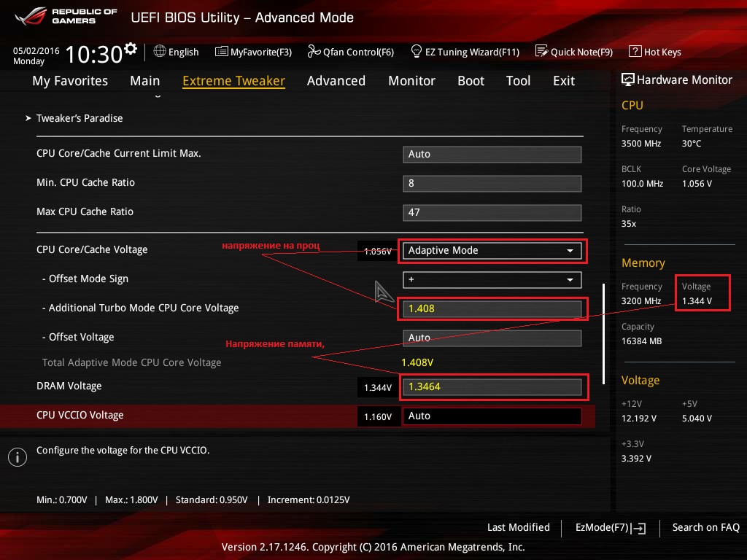
Task: Click the memory frequency 3200 MHz value
Action: pos(641,301)
